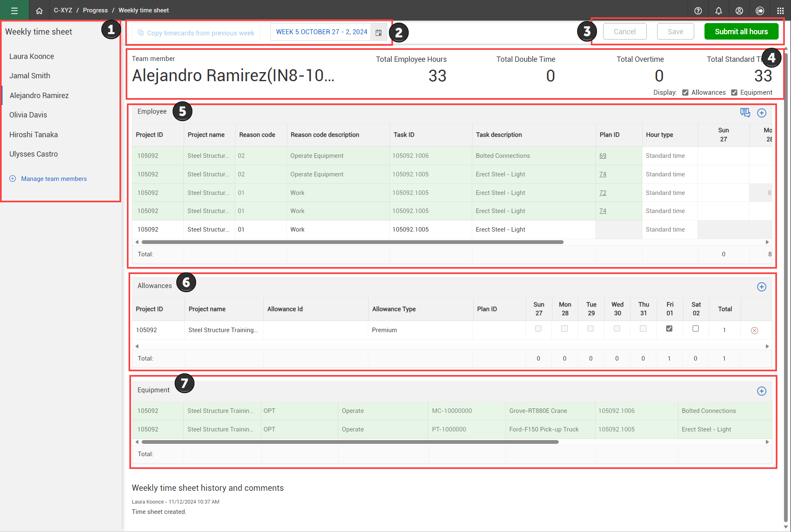Click the Employee table horizontal scrollbar
This screenshot has height=532, width=791.
352,242
